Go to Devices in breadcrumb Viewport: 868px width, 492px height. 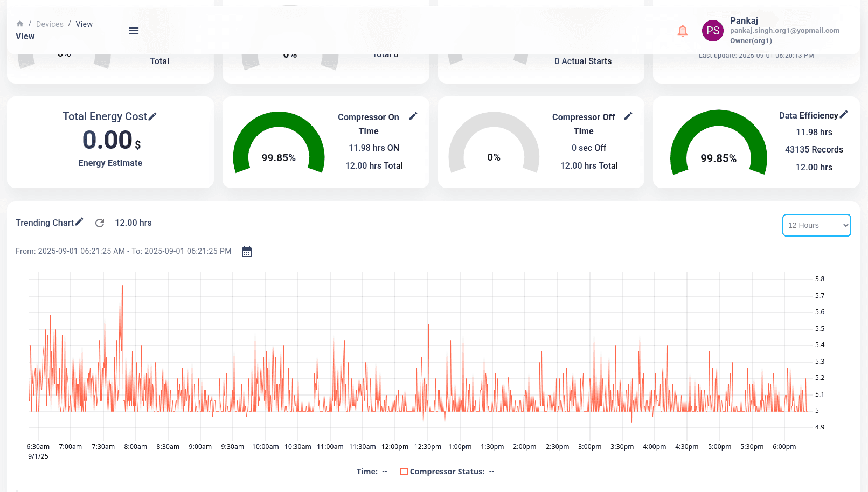pyautogui.click(x=50, y=24)
